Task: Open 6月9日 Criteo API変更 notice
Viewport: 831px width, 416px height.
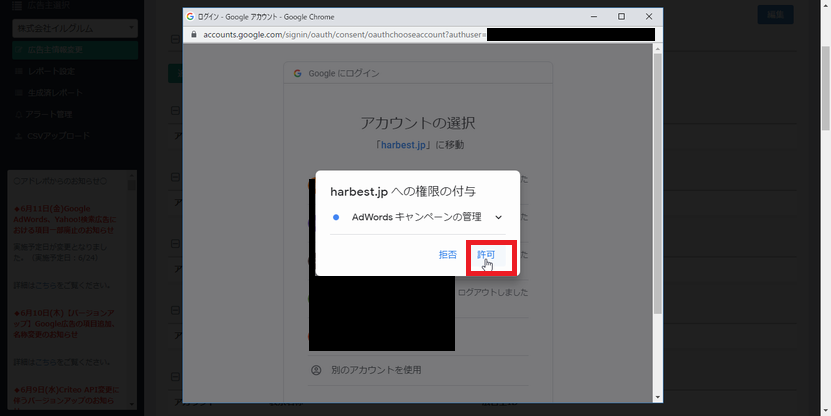Action: point(67,396)
